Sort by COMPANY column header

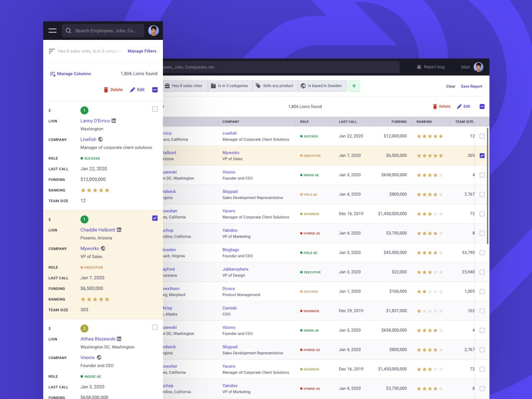231,122
